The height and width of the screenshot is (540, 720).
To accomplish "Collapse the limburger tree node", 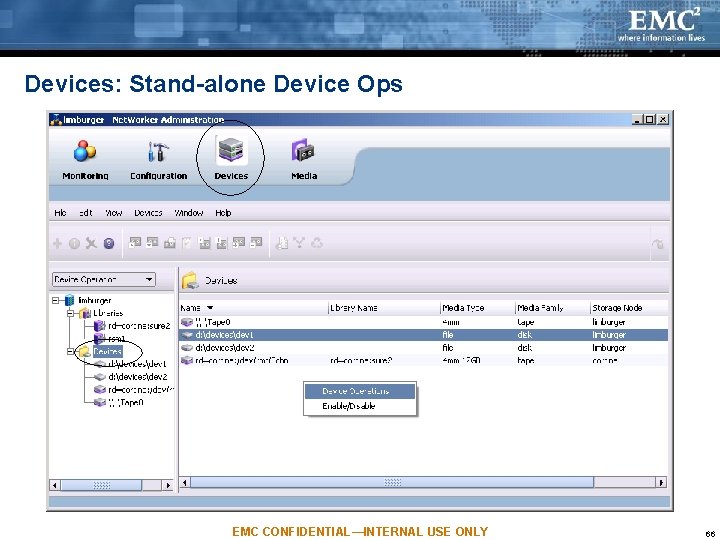I will tap(56, 300).
